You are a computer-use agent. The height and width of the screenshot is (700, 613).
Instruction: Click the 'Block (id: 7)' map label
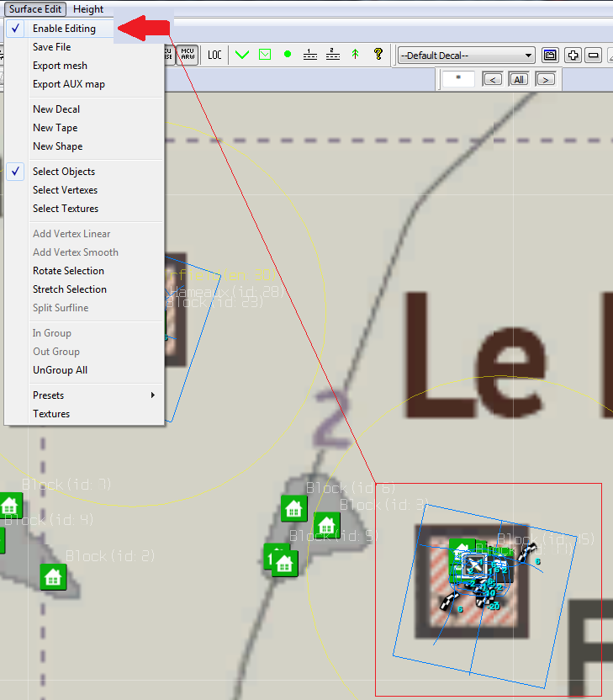(66, 485)
